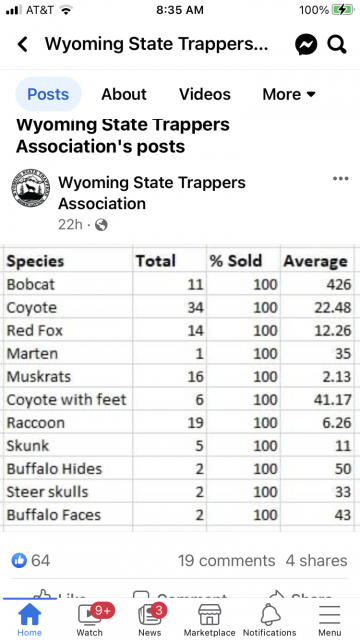Viewport: 360px width, 640px height.
Task: Tap the back arrow icon
Action: coord(23,44)
